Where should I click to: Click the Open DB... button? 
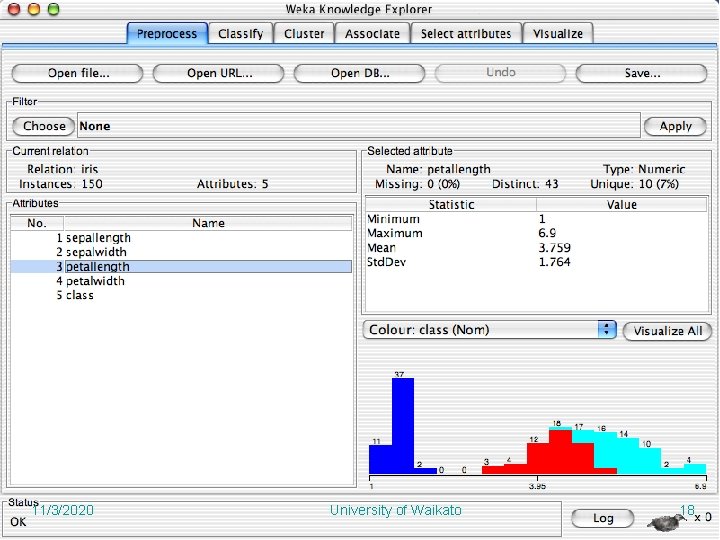pyautogui.click(x=360, y=73)
